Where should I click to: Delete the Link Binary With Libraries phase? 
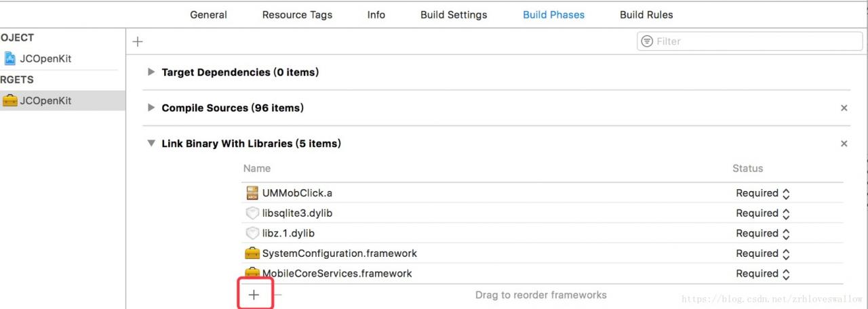[844, 144]
